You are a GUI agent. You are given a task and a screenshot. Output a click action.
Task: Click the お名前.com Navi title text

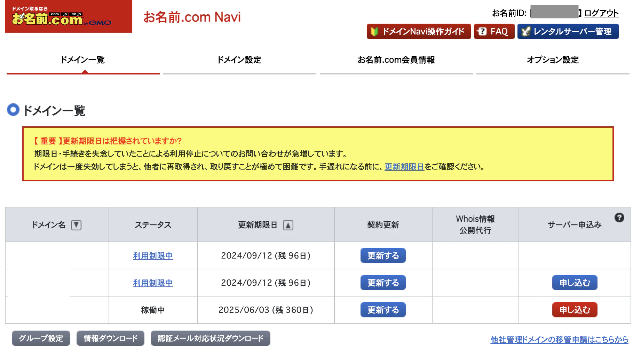[192, 17]
